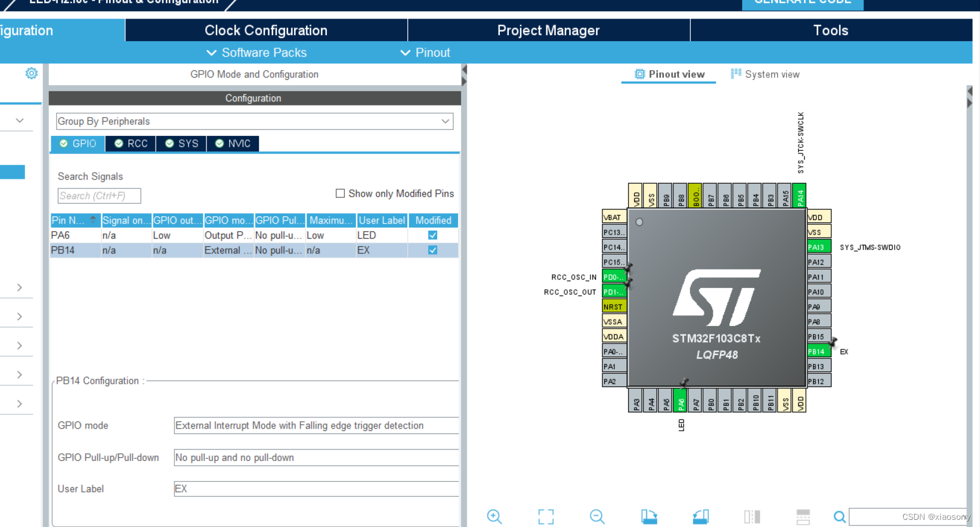
Task: Select the SYS peripheral tab
Action: 181,144
